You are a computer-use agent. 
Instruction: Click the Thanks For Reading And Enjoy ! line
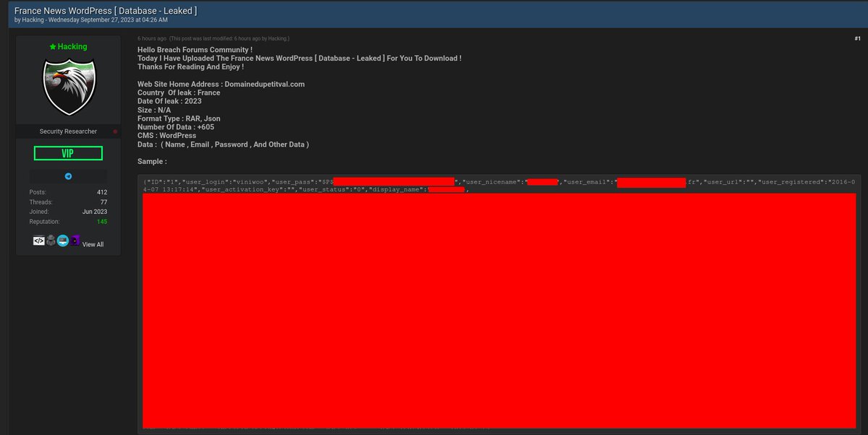coord(190,66)
